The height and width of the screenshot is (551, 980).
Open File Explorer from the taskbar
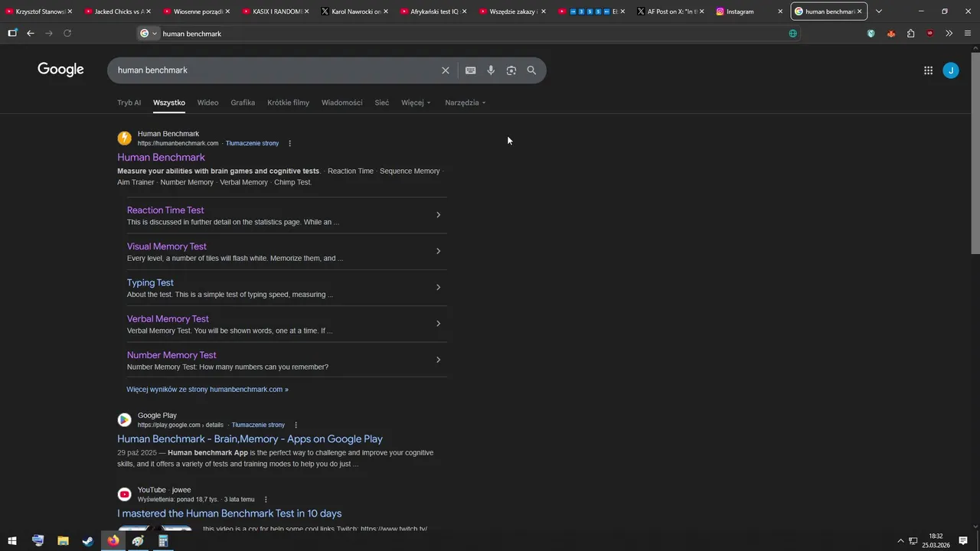(63, 541)
